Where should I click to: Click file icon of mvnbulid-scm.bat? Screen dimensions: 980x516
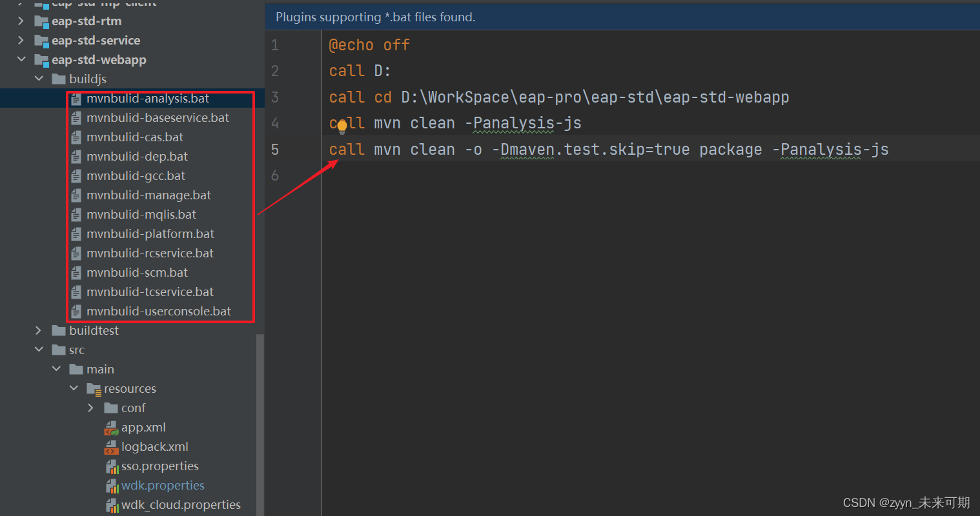pos(76,273)
